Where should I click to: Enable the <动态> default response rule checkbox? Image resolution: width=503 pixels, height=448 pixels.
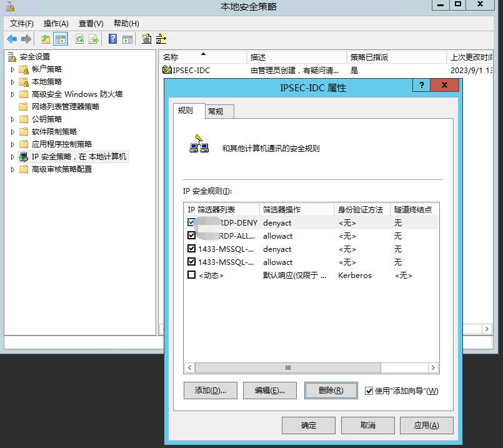(x=192, y=275)
